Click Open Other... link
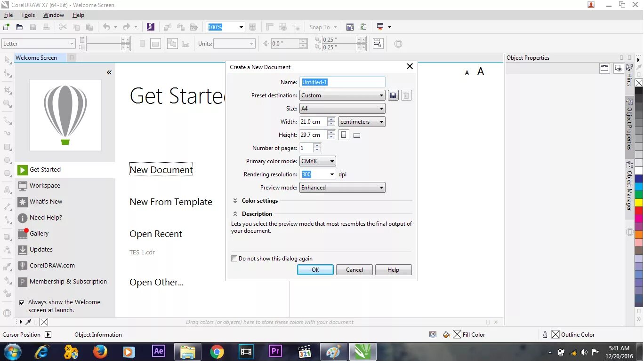Image resolution: width=644 pixels, height=363 pixels. click(157, 283)
